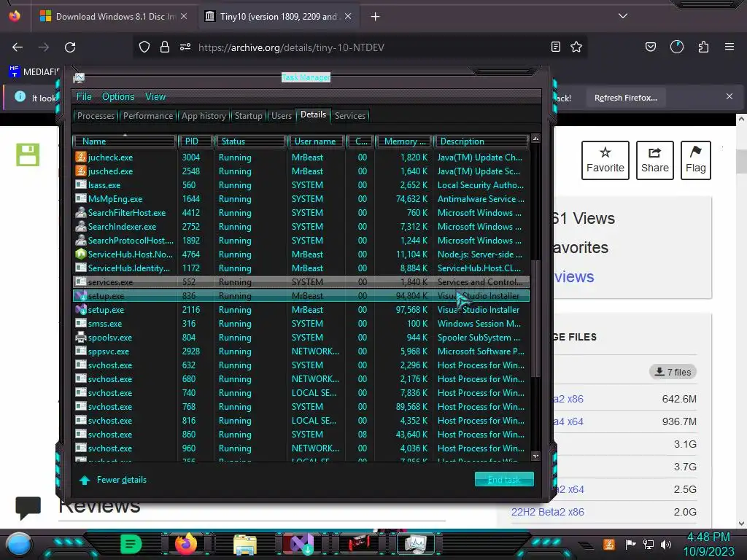
Task: Sort by the User name column header
Action: [x=315, y=141]
